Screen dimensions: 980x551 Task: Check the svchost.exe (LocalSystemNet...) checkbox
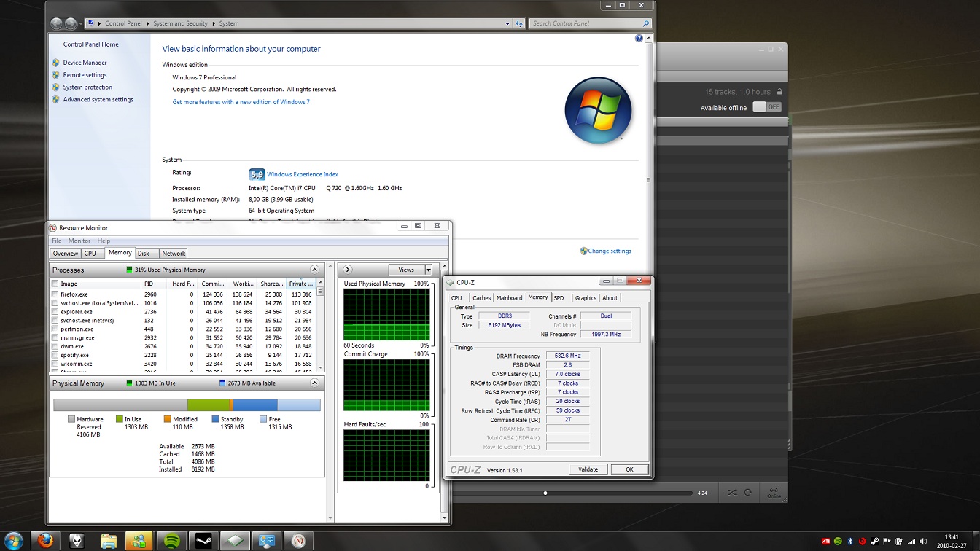coord(55,303)
